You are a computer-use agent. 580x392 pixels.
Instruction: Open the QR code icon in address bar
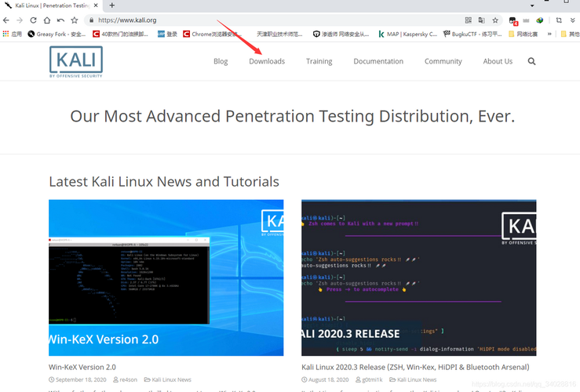point(469,20)
